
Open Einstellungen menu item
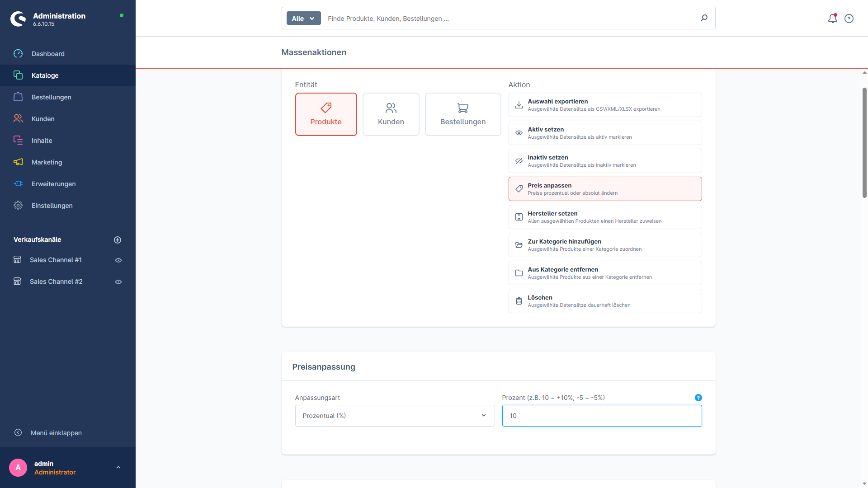[x=68, y=206]
